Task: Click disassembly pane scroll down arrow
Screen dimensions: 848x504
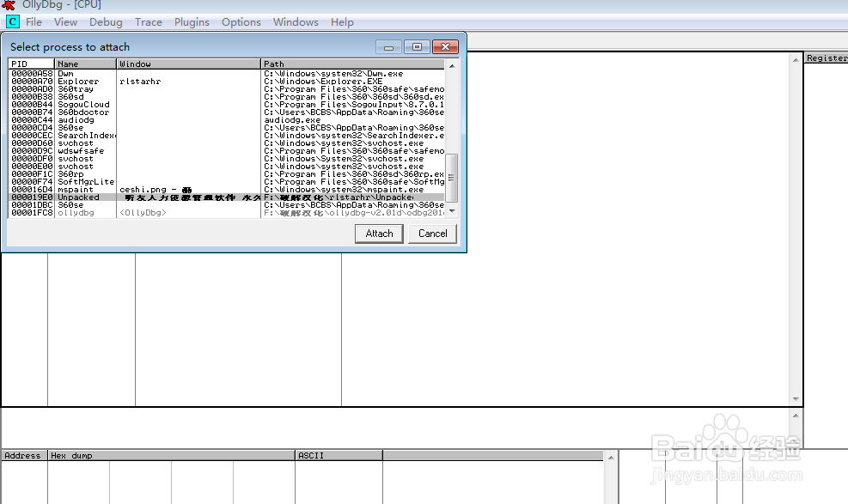Action: (x=796, y=399)
